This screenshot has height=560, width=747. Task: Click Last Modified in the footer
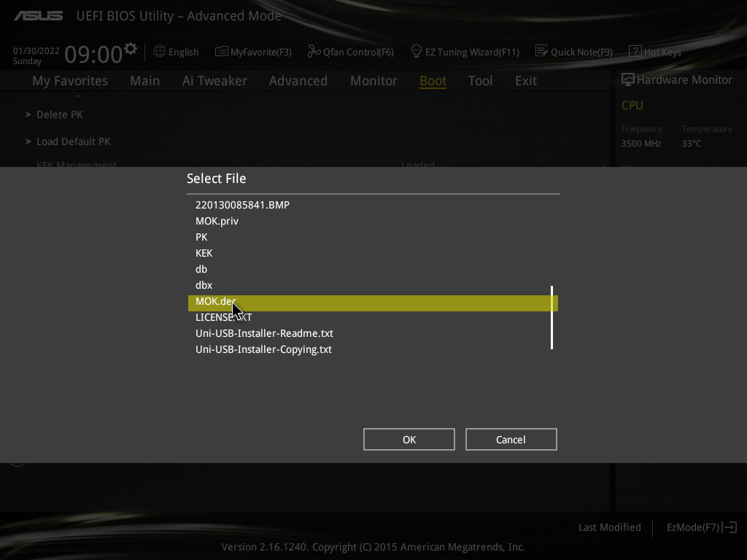pyautogui.click(x=609, y=527)
